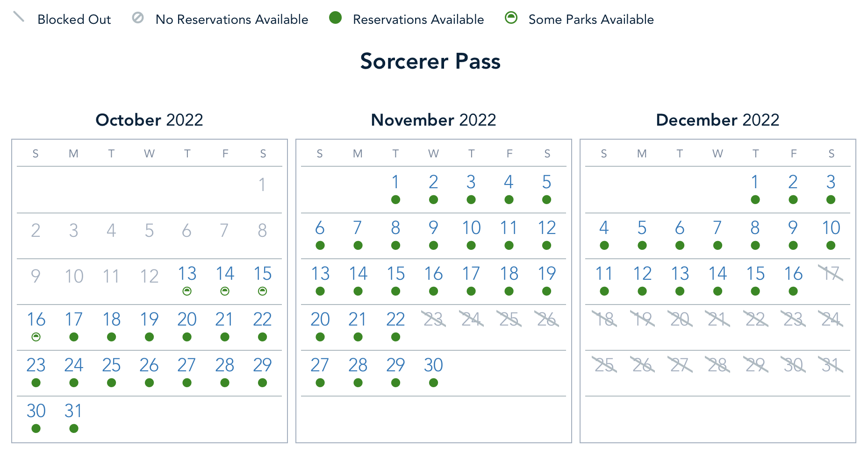Click blocked-out November 24
Viewport: 868px width, 454px height.
(471, 319)
